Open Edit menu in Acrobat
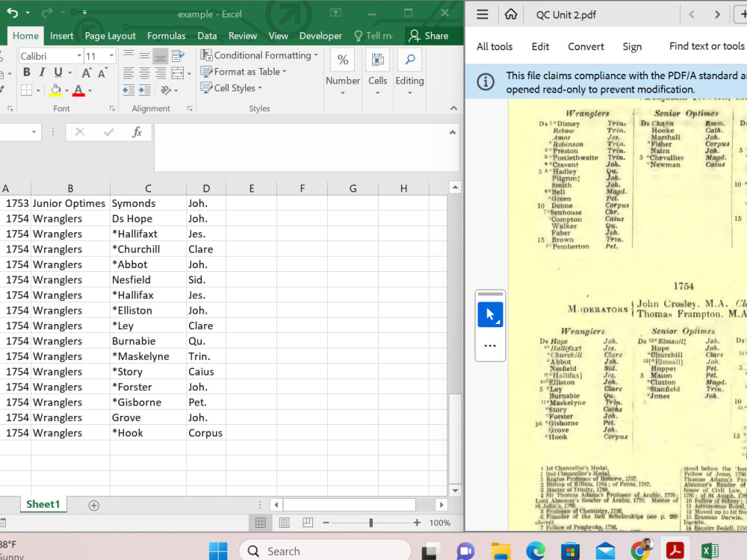The image size is (747, 560). (x=540, y=46)
